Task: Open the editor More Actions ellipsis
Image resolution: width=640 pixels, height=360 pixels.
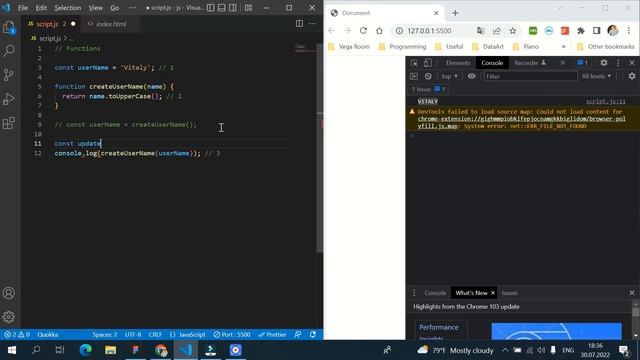Action: pyautogui.click(x=312, y=24)
